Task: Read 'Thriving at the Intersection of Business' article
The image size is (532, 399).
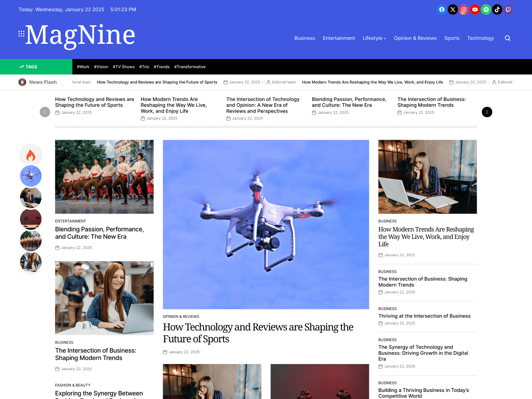Action: pyautogui.click(x=424, y=316)
